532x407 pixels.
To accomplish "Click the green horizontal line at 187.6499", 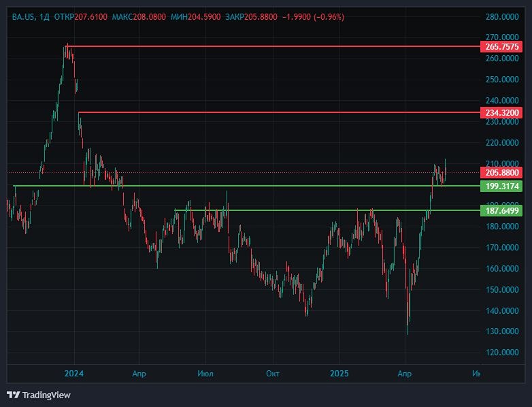I will coord(327,210).
